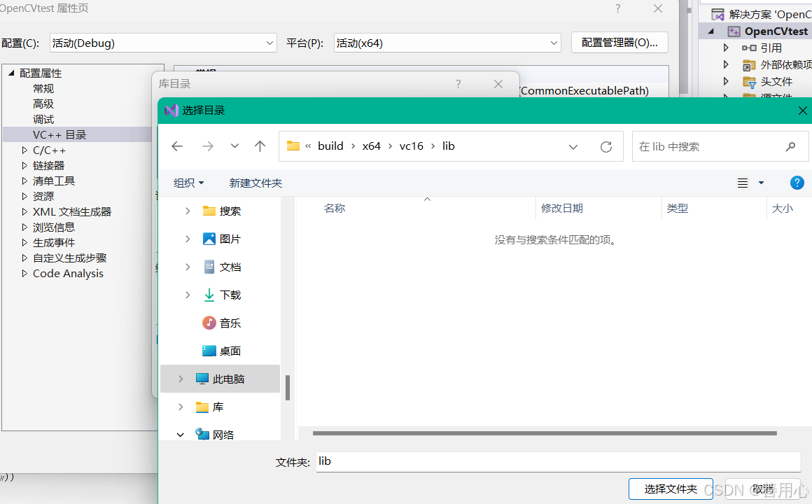Image resolution: width=812 pixels, height=504 pixels.
Task: Expand XML 文档生成器 node
Action: coord(24,212)
